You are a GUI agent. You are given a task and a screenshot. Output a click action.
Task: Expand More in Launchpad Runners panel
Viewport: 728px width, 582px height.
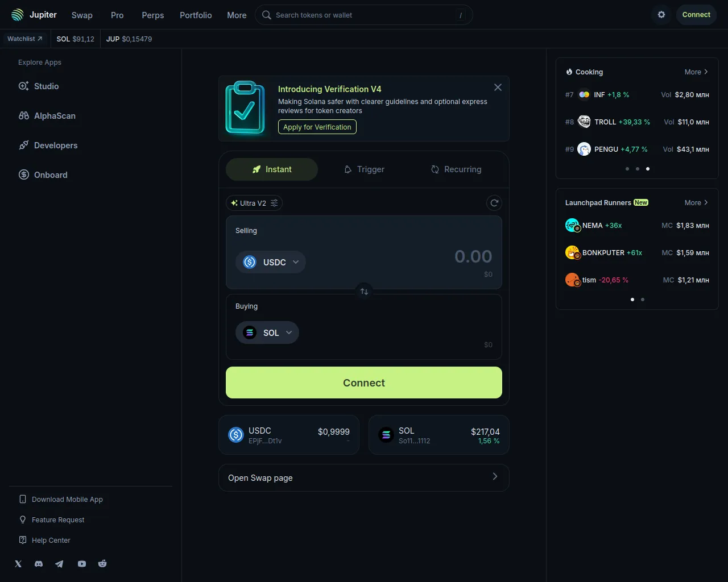[696, 203]
